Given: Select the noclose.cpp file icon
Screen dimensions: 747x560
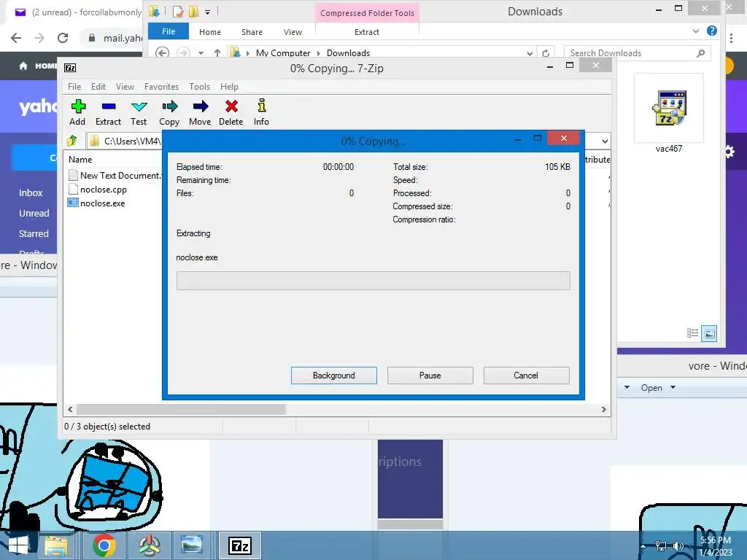Looking at the screenshot, I should [x=73, y=189].
